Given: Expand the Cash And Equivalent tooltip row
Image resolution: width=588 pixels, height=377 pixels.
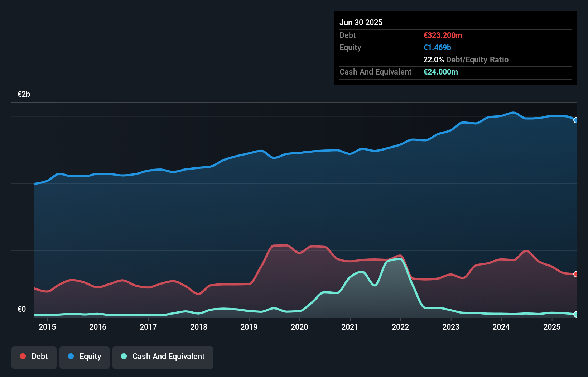Looking at the screenshot, I should click(375, 72).
